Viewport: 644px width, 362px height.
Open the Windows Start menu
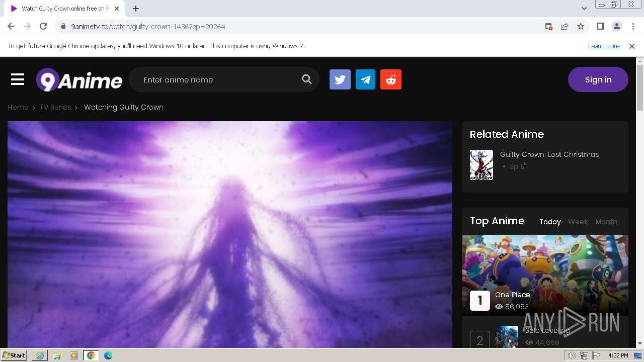point(14,355)
